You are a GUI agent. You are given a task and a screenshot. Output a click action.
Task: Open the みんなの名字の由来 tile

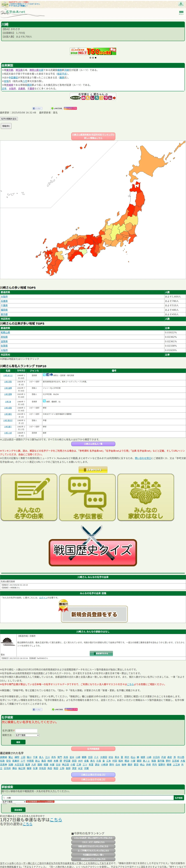(29, 497)
